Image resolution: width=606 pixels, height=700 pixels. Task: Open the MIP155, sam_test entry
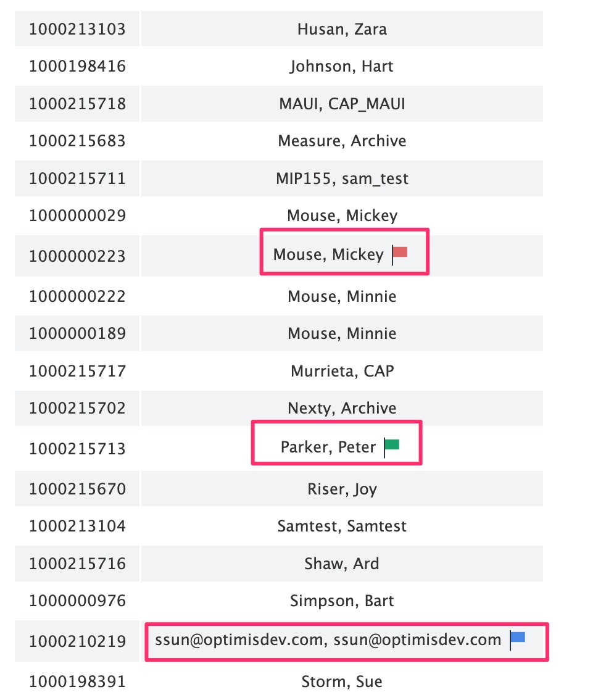click(x=342, y=178)
